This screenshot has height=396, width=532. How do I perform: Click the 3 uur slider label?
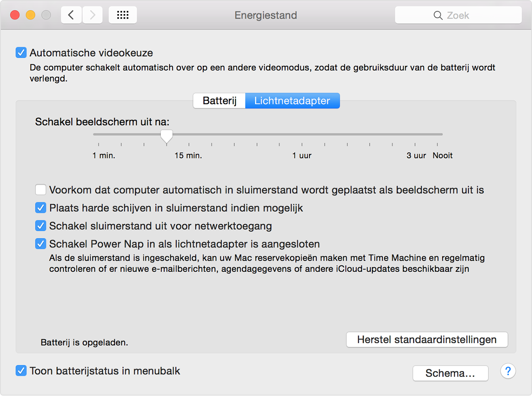click(x=416, y=156)
